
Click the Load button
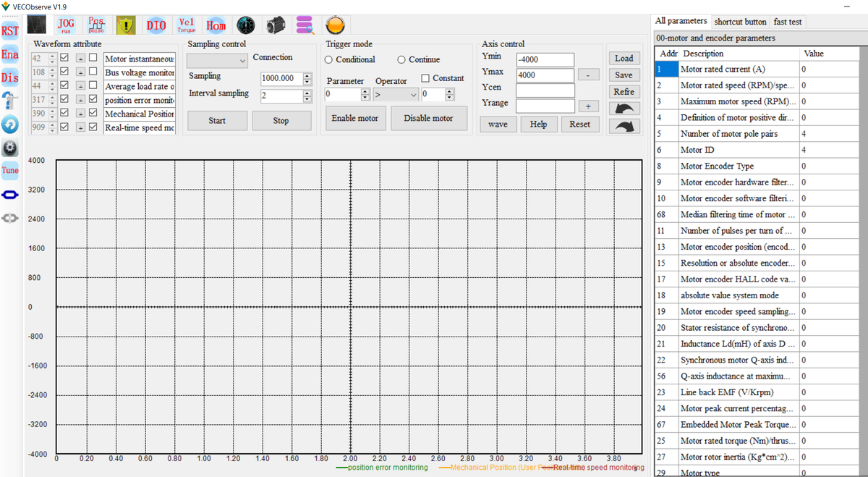pos(624,59)
